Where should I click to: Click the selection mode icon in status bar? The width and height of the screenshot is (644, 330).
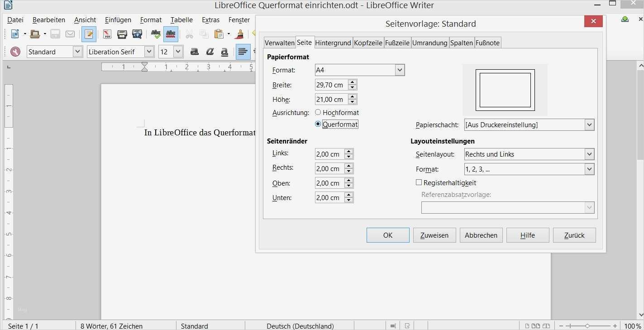(x=393, y=326)
